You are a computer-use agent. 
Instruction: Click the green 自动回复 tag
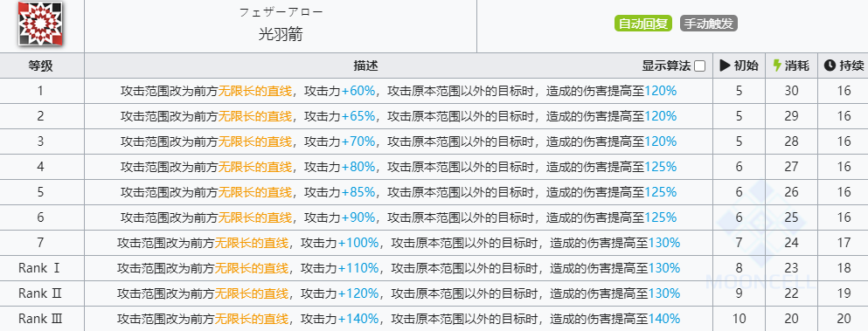[x=642, y=24]
